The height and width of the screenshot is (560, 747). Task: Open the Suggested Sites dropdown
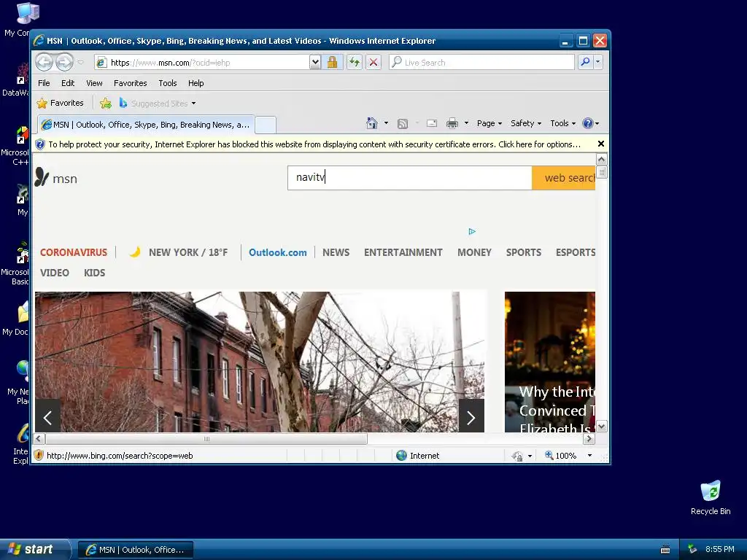coord(158,104)
